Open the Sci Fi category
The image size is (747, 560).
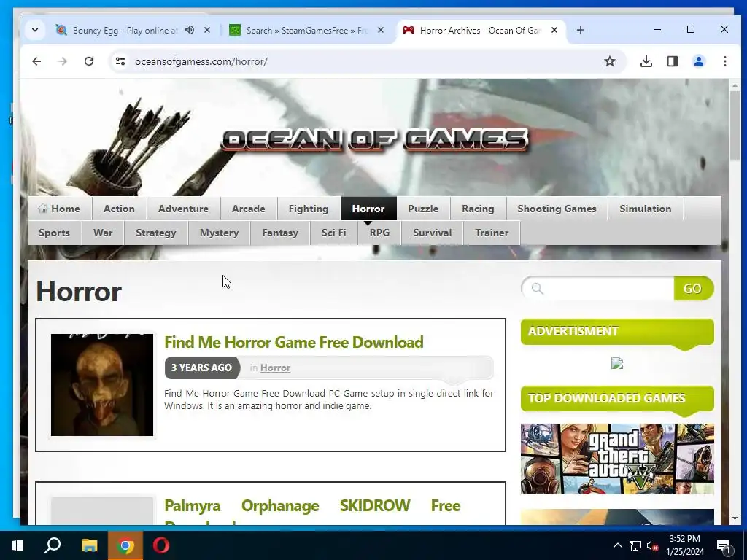click(334, 233)
